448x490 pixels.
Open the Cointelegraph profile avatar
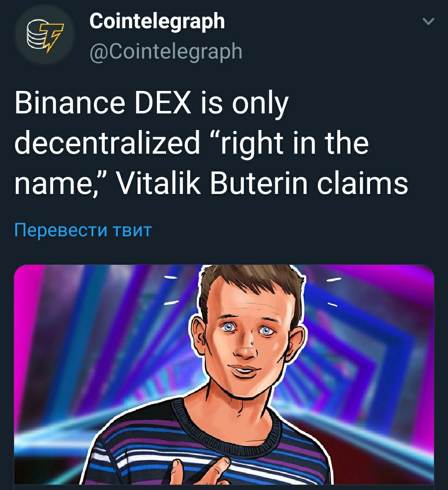[44, 35]
